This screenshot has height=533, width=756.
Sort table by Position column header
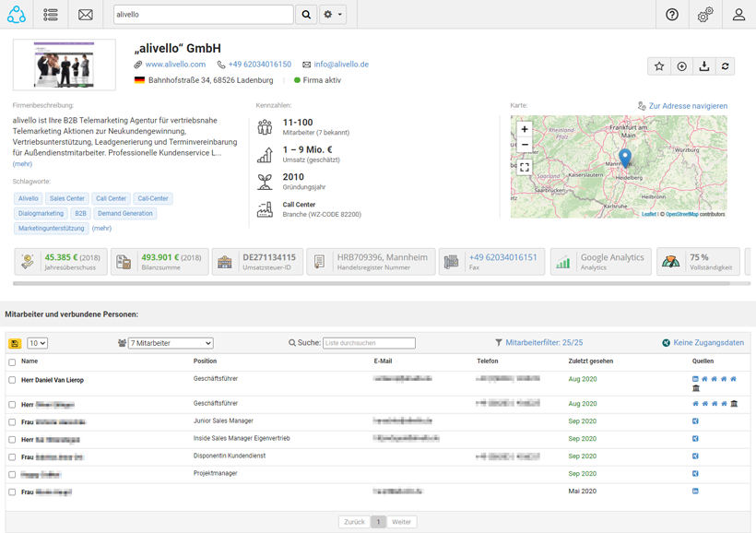click(205, 361)
